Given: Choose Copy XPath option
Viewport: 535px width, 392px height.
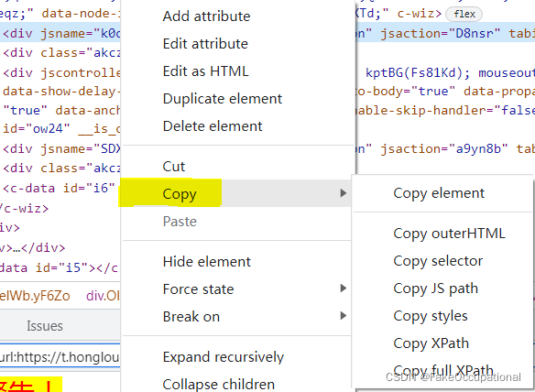Looking at the screenshot, I should (431, 343).
